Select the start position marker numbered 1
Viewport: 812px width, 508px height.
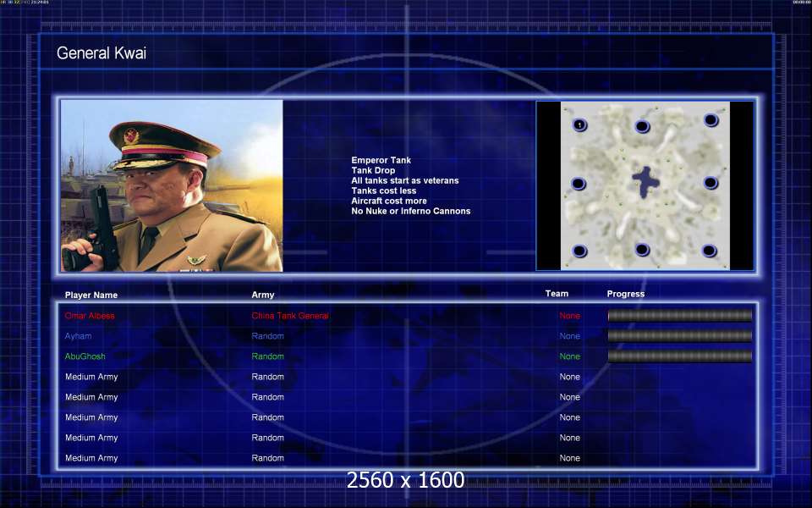[x=579, y=125]
